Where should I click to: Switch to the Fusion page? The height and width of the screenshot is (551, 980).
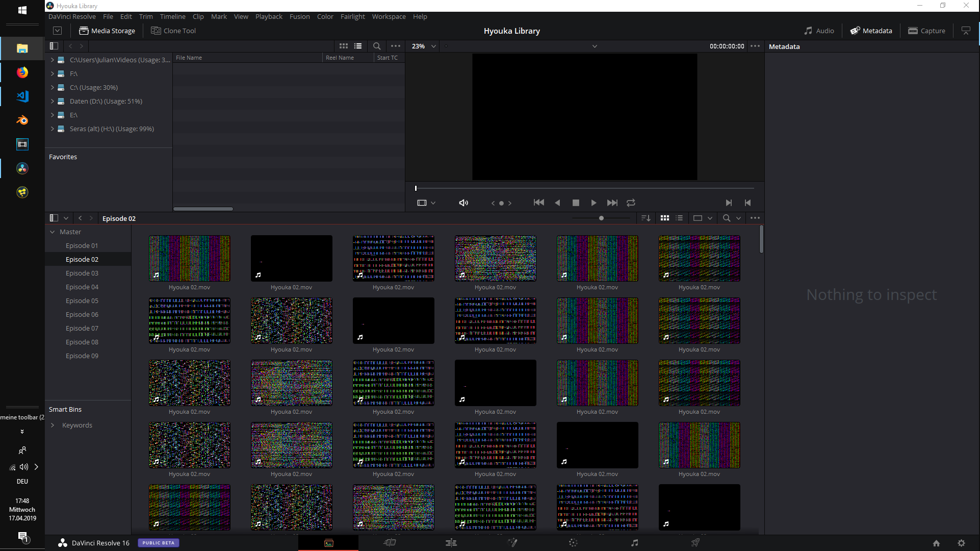tap(512, 543)
